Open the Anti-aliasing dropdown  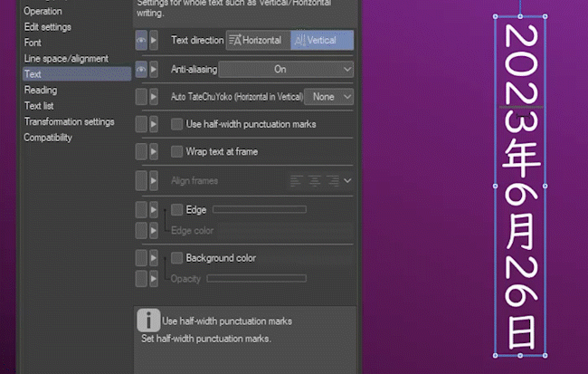coord(286,69)
